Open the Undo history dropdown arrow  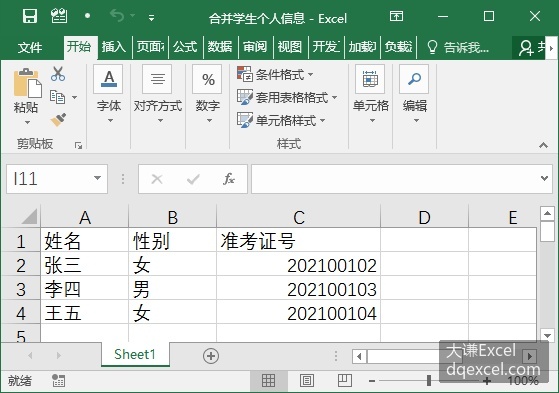(133, 16)
